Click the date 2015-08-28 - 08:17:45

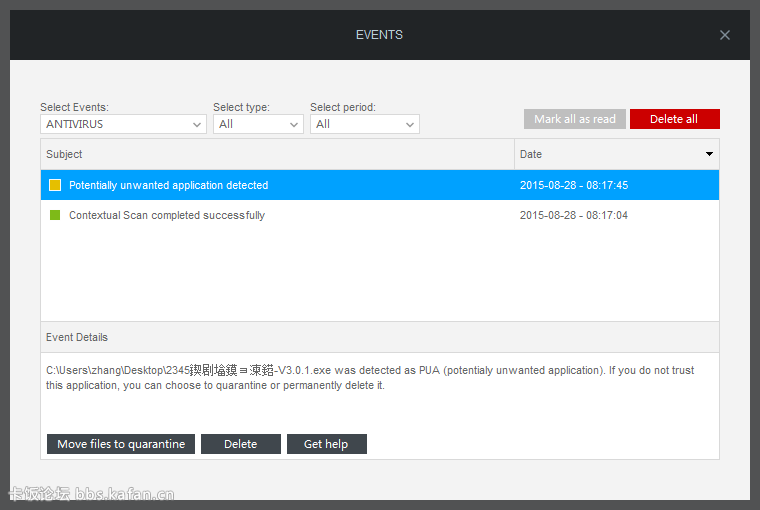click(x=574, y=185)
